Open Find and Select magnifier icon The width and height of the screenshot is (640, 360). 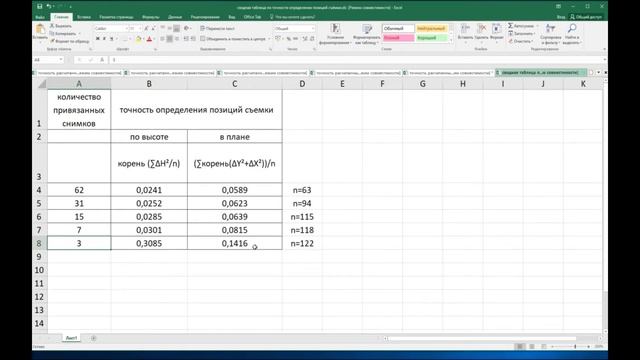(572, 29)
